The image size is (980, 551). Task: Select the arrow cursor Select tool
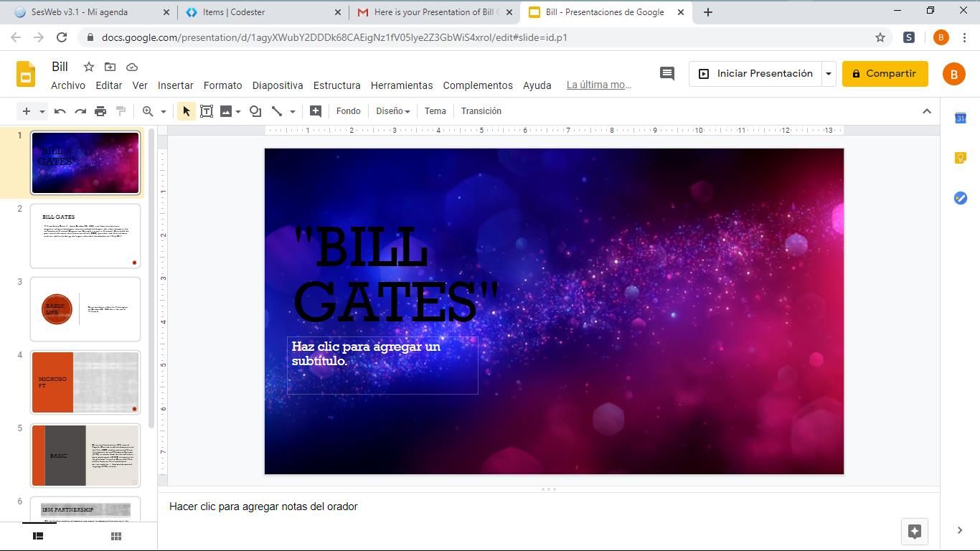point(187,111)
